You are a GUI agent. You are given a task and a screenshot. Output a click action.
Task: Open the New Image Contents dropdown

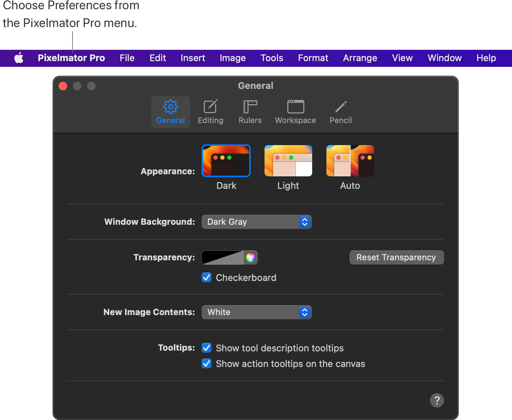[x=256, y=312]
